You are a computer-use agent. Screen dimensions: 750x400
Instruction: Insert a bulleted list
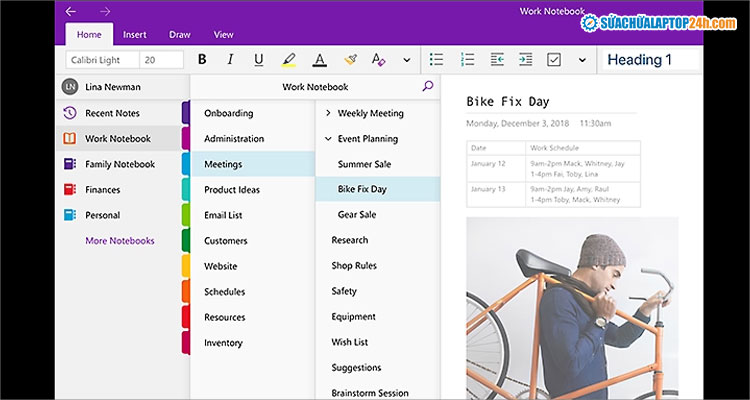click(436, 60)
